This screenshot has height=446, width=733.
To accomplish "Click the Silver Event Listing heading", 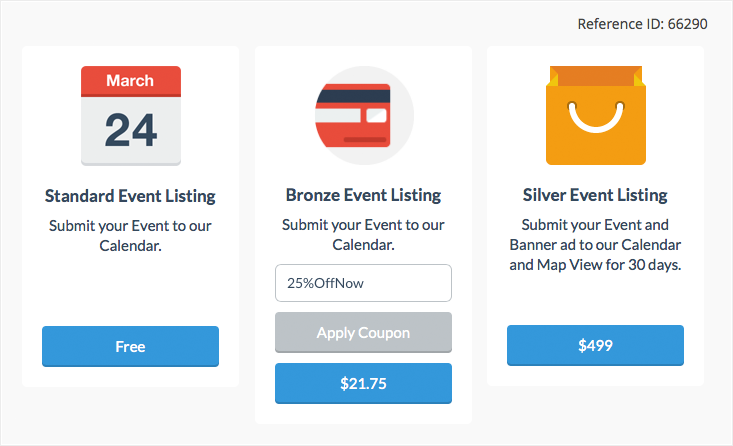I will [x=595, y=195].
